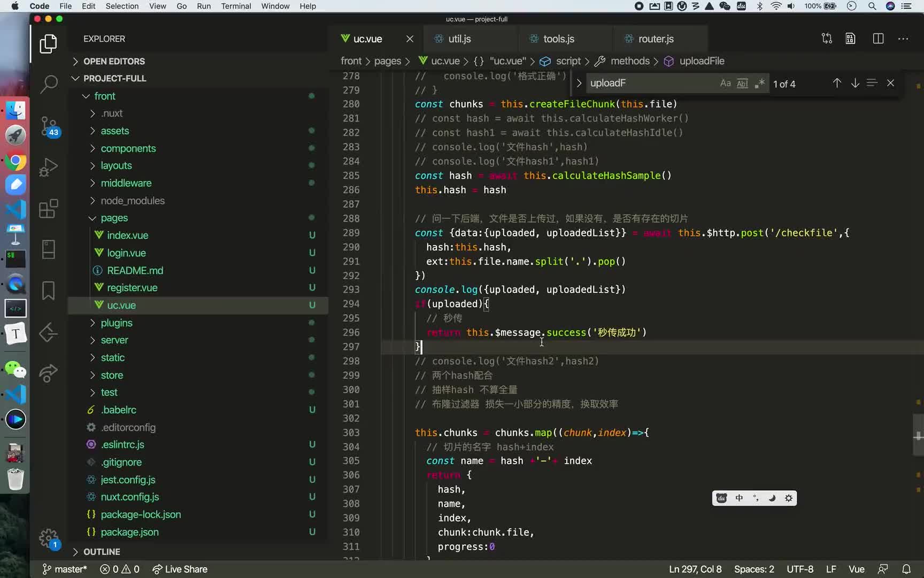This screenshot has height=578, width=924.
Task: Collapse the front folder
Action: point(198,96)
